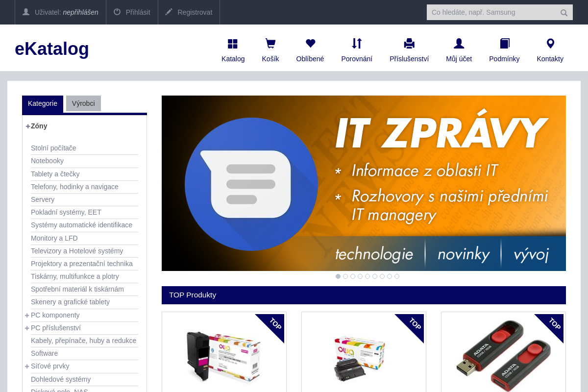Screen dimensions: 588x392
Task: Expand the PC komponenty category
Action: point(27,315)
